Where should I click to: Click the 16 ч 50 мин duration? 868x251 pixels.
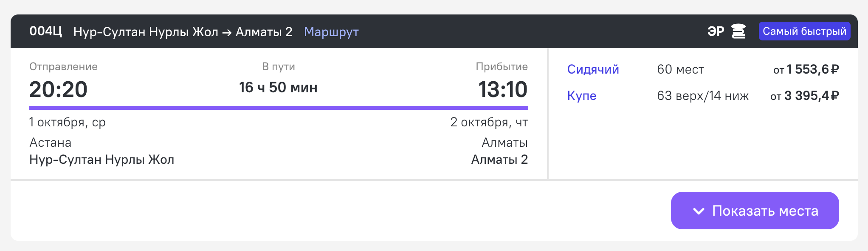(x=278, y=88)
